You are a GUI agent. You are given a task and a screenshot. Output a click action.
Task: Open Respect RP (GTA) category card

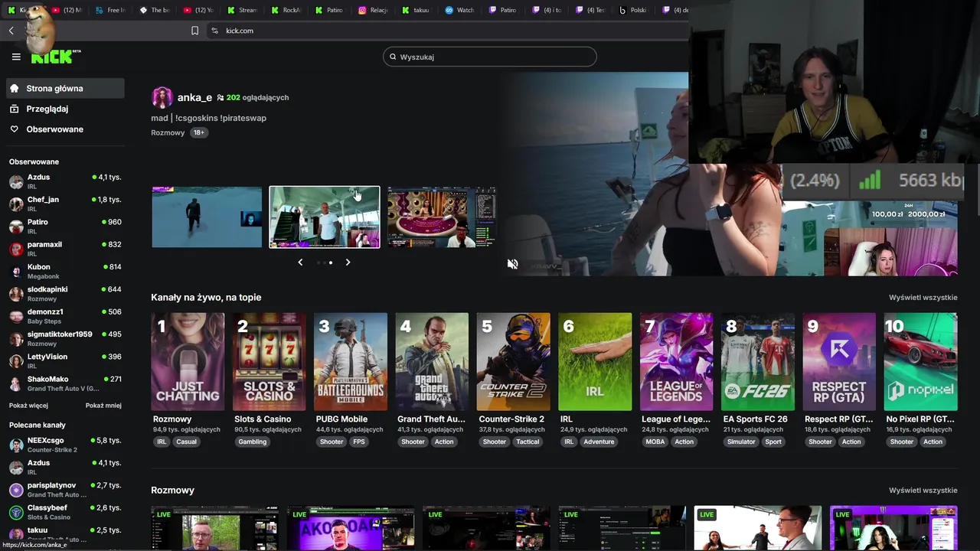pos(839,361)
